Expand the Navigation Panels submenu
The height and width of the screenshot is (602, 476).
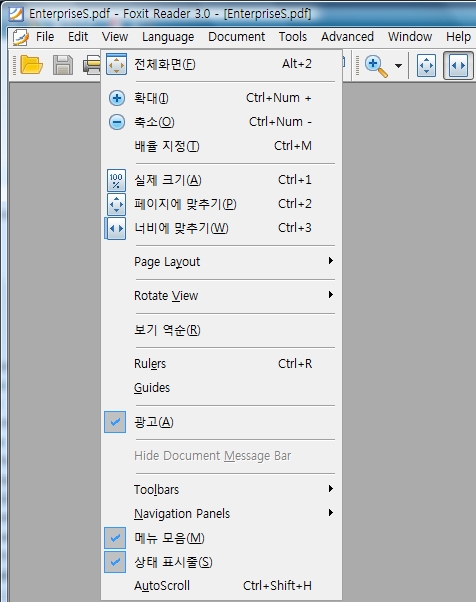(x=222, y=514)
